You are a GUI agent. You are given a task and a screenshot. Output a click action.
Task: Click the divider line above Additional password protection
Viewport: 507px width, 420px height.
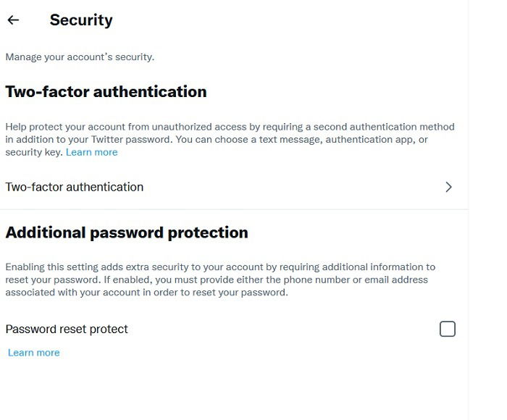tap(234, 209)
